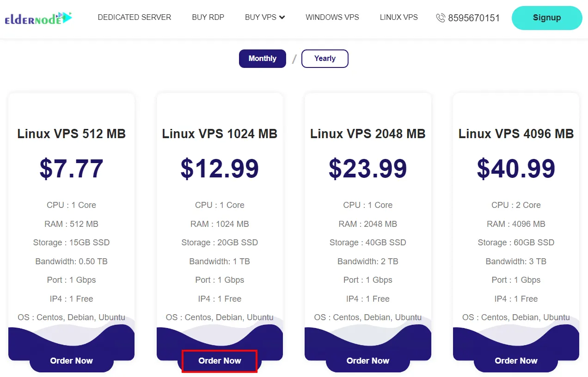Order the Linux VPS 2048 MB plan
This screenshot has width=588, height=377.
[x=367, y=361]
